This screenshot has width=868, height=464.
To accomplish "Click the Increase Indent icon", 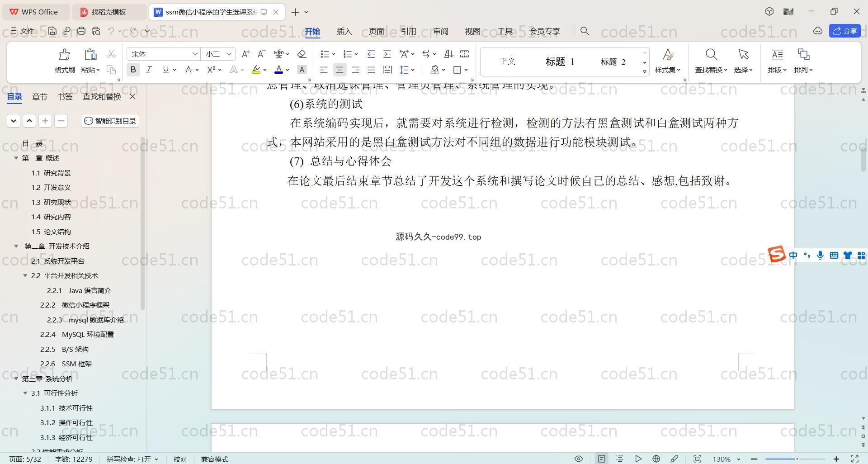I will point(387,54).
